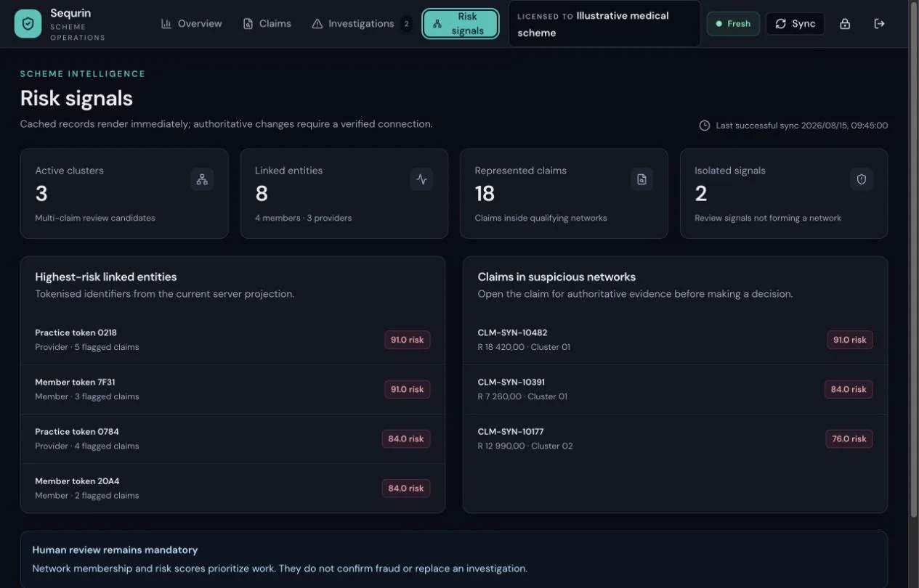919x588 pixels.
Task: Click 'R 12 990,00 · Cluster 02' text
Action: tap(525, 446)
